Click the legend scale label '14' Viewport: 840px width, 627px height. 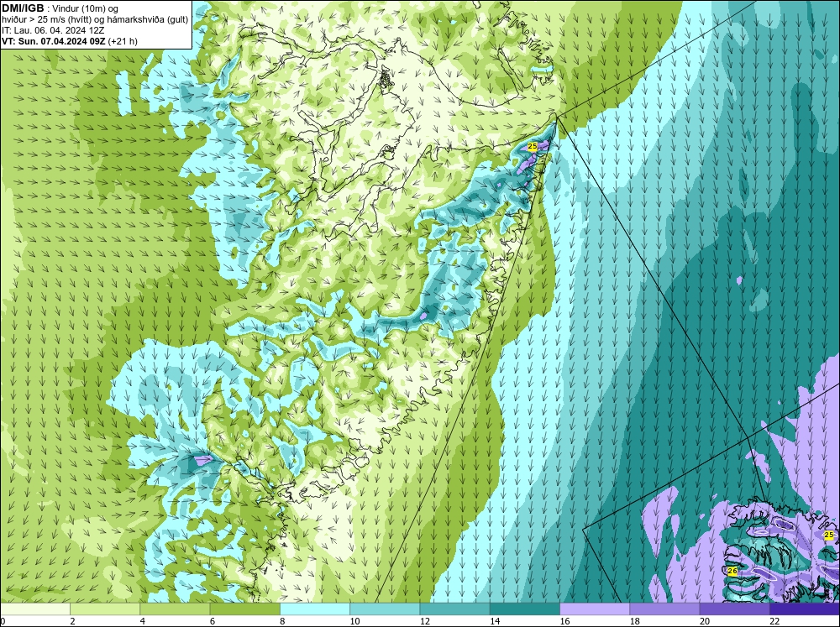click(495, 621)
